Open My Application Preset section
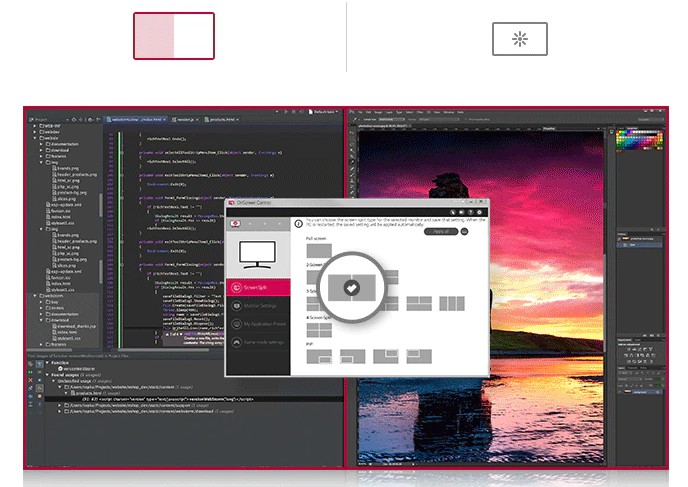The width and height of the screenshot is (688, 487). [262, 324]
